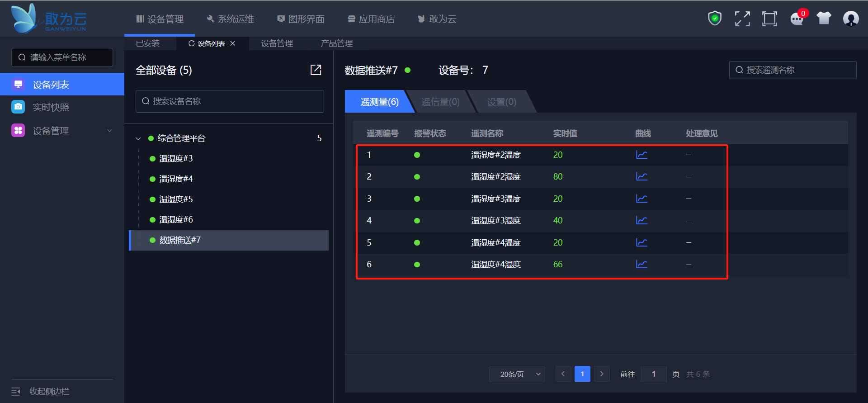
Task: Go to the next page arrow
Action: point(602,374)
